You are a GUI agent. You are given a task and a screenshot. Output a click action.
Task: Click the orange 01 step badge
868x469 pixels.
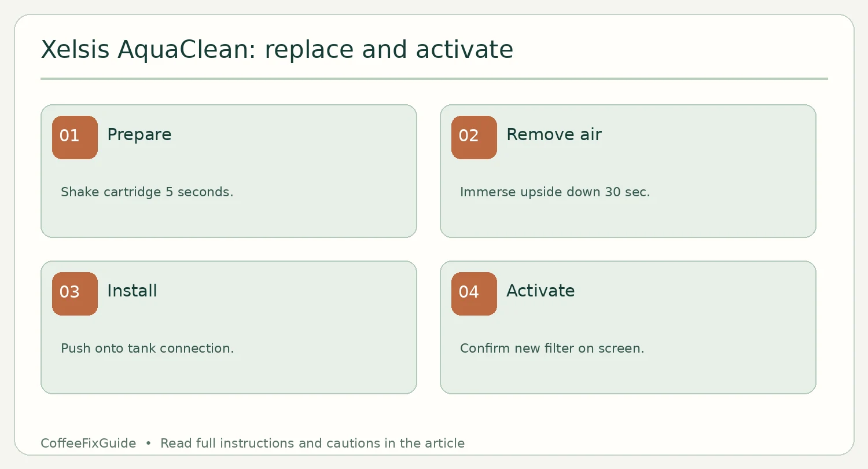click(75, 137)
